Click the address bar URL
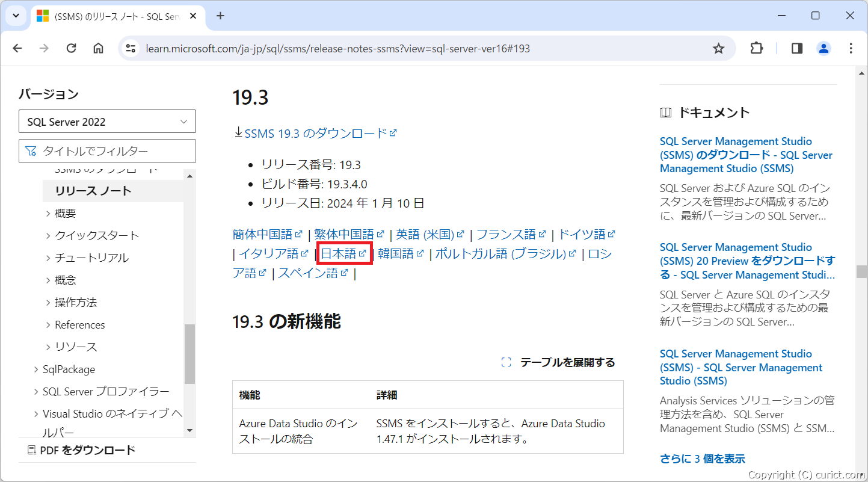The image size is (868, 482). (x=337, y=49)
